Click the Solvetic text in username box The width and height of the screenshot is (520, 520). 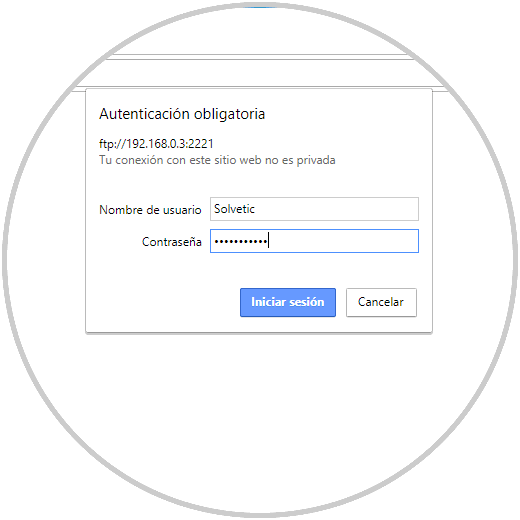click(x=234, y=209)
